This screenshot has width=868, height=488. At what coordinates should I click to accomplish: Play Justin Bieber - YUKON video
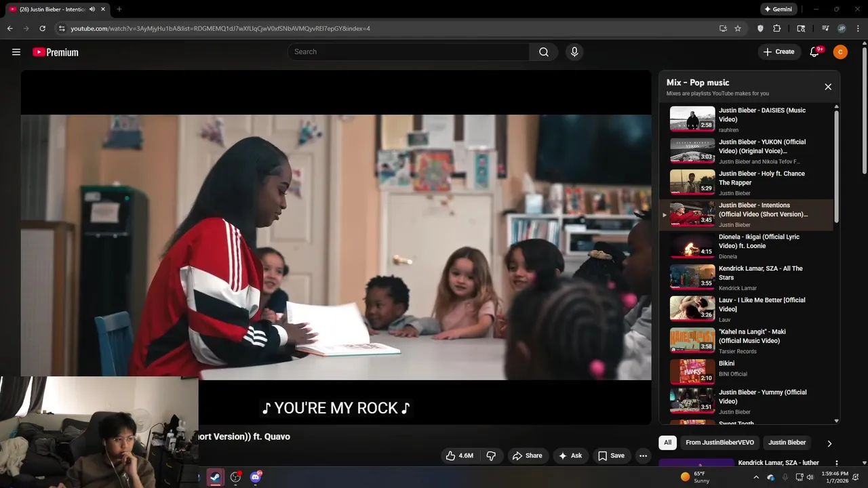pos(746,151)
